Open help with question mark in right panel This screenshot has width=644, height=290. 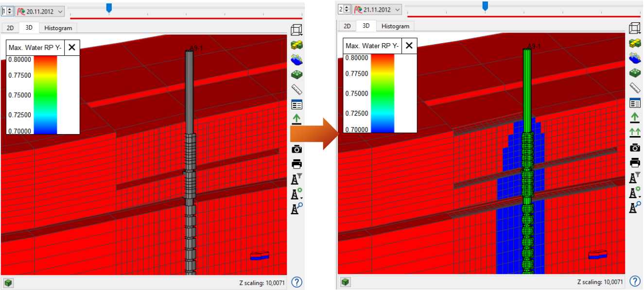pos(635,281)
